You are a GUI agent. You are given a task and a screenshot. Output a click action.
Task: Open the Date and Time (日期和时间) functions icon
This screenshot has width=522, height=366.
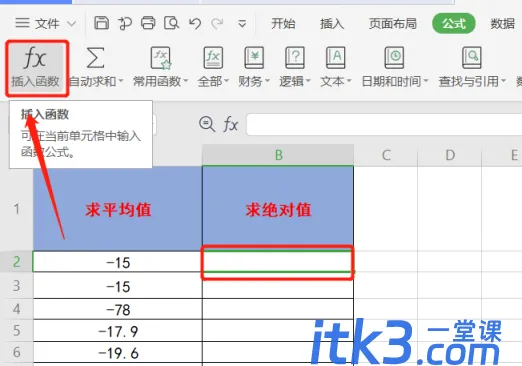pyautogui.click(x=394, y=58)
